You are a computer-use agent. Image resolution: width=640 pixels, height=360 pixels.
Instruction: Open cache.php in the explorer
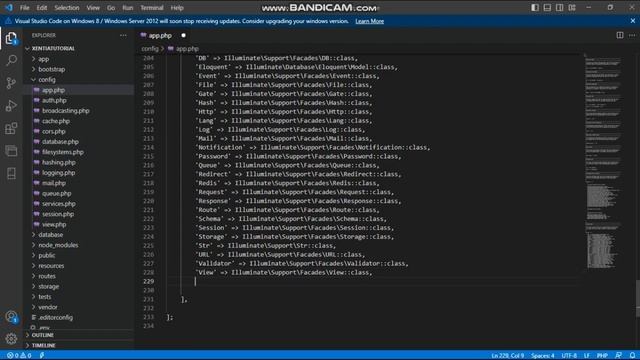56,121
